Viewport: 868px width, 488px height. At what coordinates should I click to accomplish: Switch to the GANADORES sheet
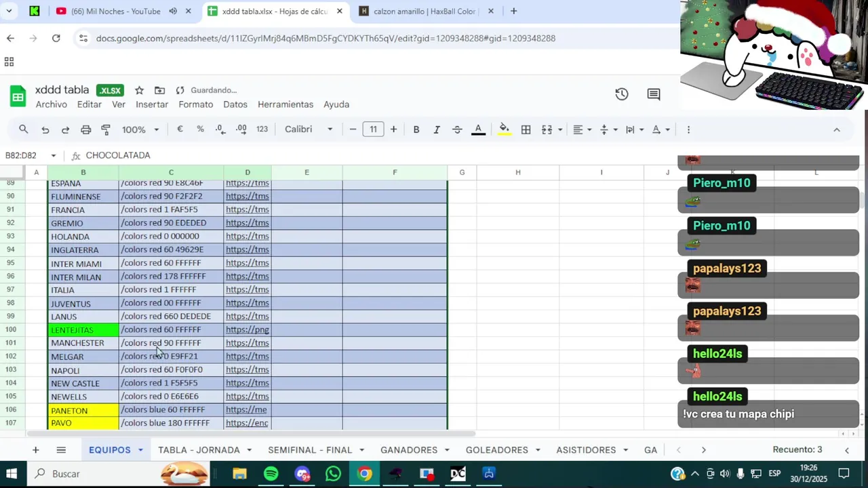tap(409, 450)
